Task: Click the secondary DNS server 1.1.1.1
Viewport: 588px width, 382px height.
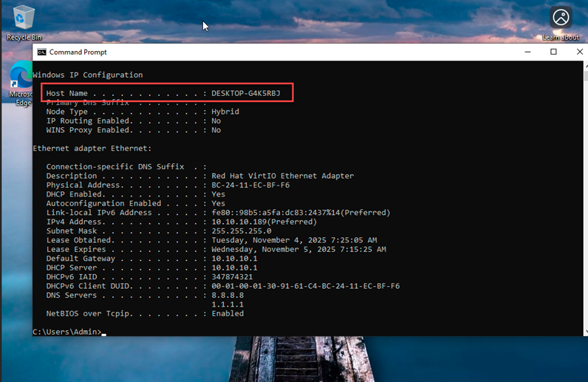Action: click(x=228, y=304)
